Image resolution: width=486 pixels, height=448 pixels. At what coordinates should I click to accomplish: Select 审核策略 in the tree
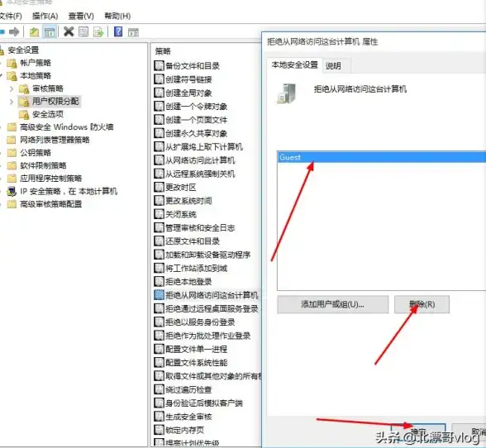pos(48,88)
